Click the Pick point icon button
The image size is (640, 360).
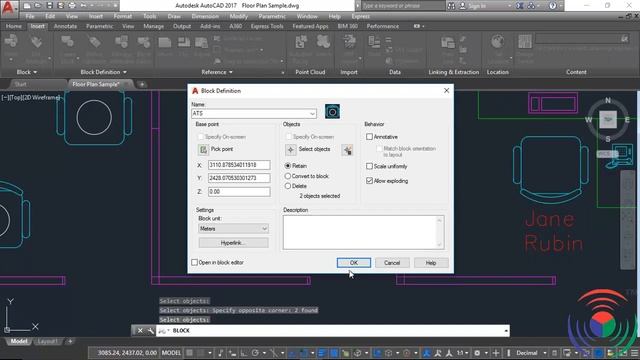pyautogui.click(x=203, y=149)
